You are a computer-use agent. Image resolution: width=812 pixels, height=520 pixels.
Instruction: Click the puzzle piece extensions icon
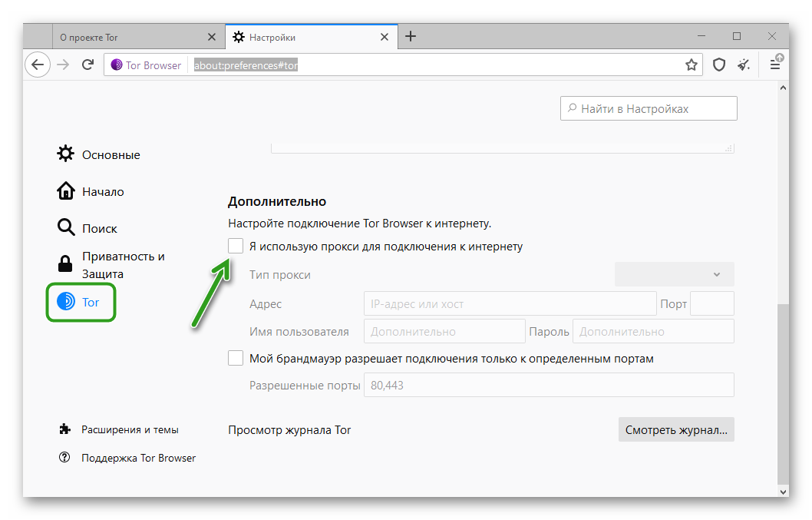[64, 429]
